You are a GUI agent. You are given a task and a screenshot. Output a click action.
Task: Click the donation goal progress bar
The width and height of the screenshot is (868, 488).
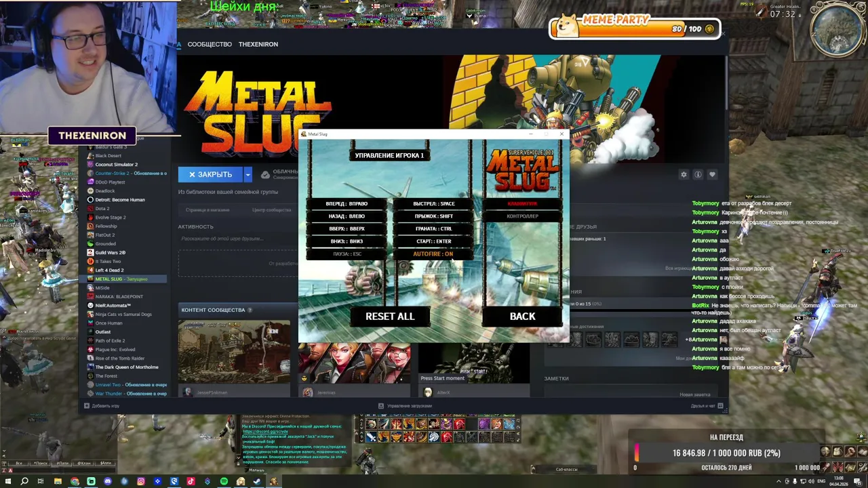726,453
